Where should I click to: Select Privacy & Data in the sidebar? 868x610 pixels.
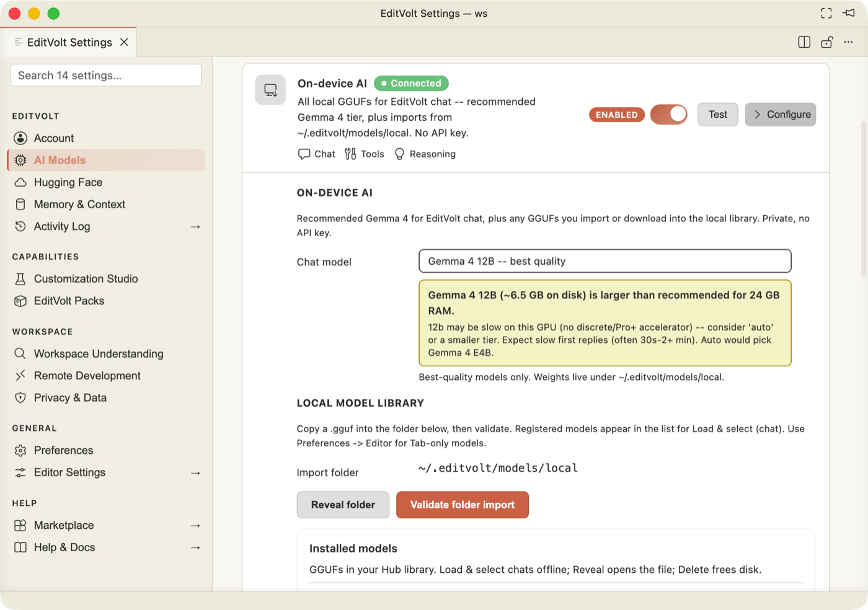click(106, 397)
